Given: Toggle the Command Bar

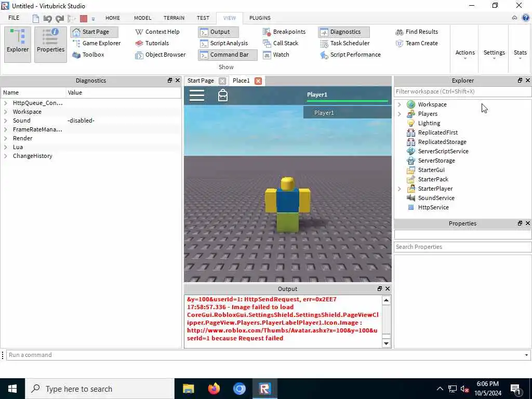Looking at the screenshot, I should 228,55.
